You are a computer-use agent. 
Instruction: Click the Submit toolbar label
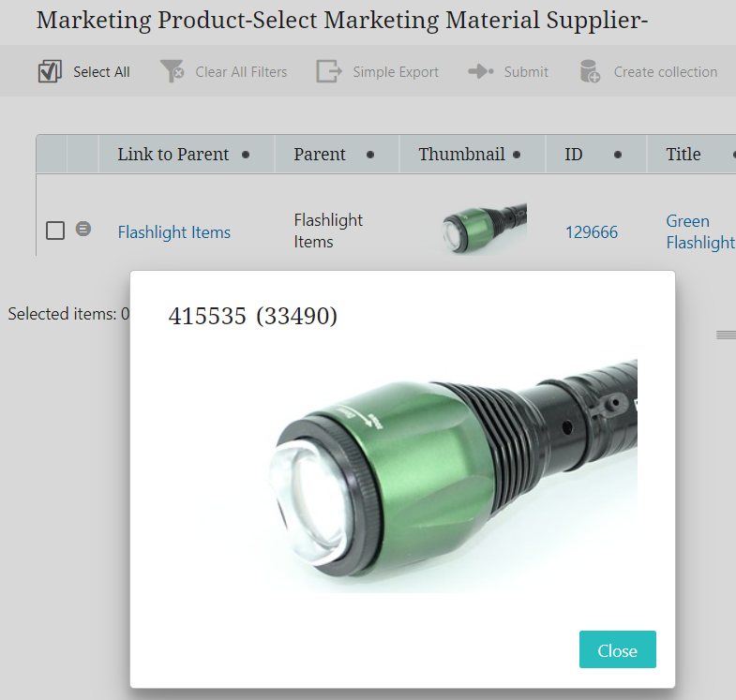(526, 71)
